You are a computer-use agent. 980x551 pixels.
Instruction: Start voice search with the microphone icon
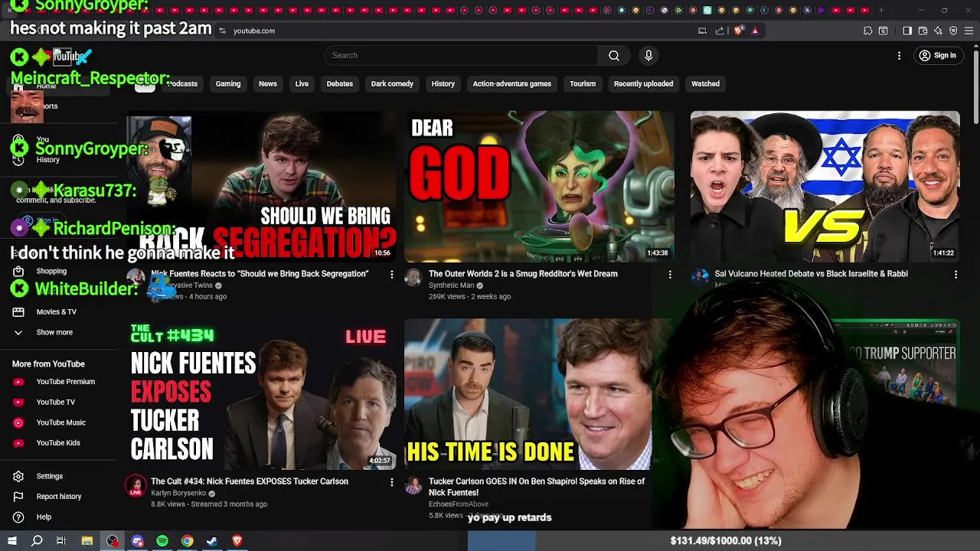coord(648,55)
